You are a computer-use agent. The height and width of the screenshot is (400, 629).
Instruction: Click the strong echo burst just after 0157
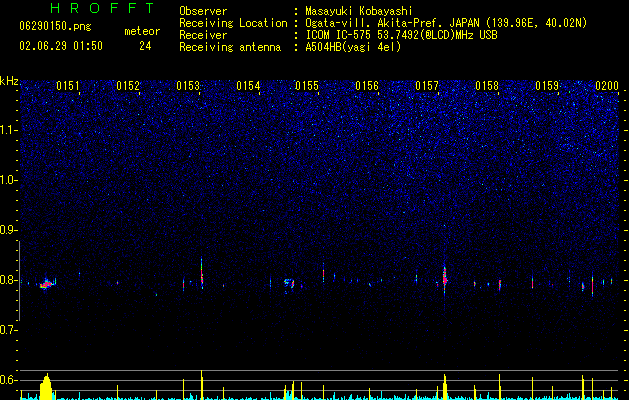point(444,278)
